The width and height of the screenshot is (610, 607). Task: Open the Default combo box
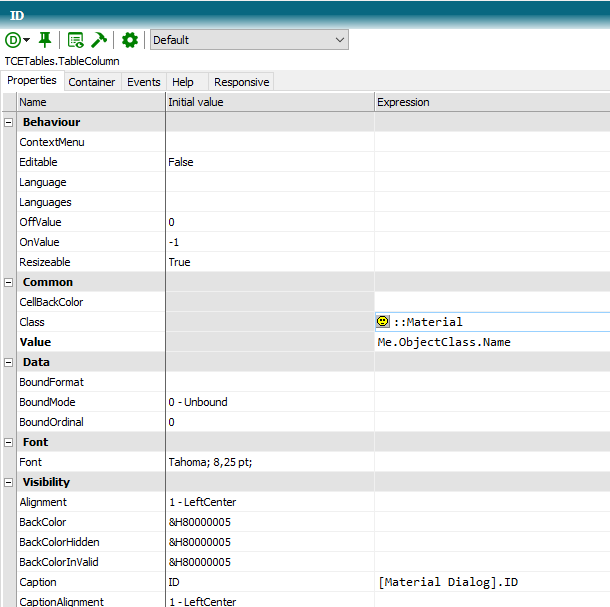pos(249,40)
